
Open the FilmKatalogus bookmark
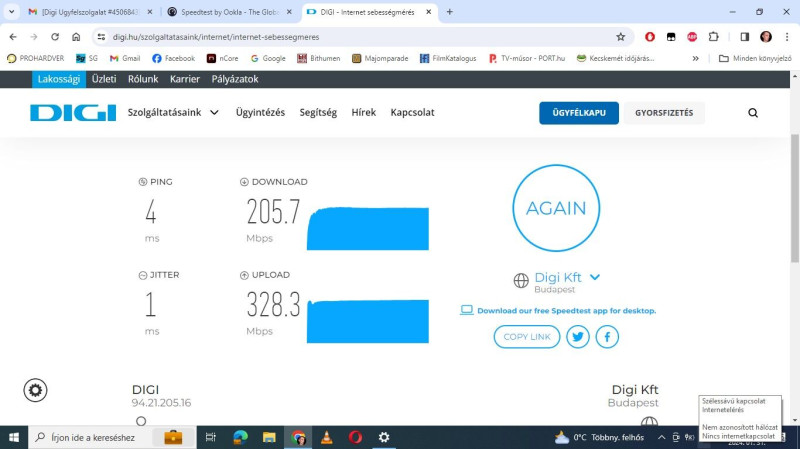coord(448,59)
